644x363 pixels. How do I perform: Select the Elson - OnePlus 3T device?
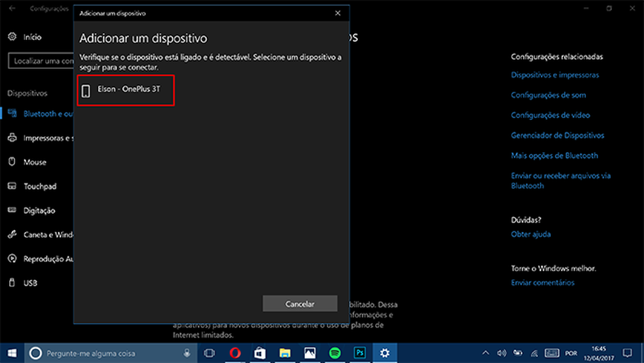[126, 90]
